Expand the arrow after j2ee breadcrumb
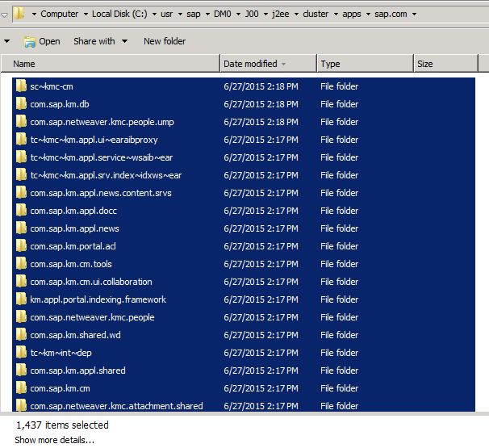This screenshot has height=448, width=489. click(296, 14)
